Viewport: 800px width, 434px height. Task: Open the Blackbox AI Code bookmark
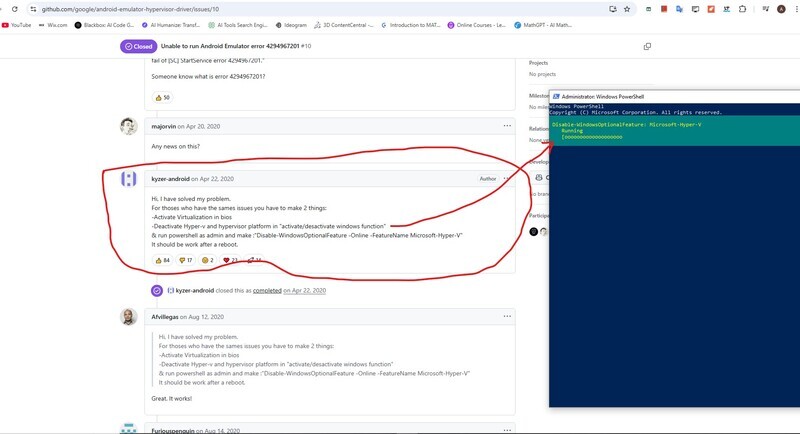click(x=105, y=25)
